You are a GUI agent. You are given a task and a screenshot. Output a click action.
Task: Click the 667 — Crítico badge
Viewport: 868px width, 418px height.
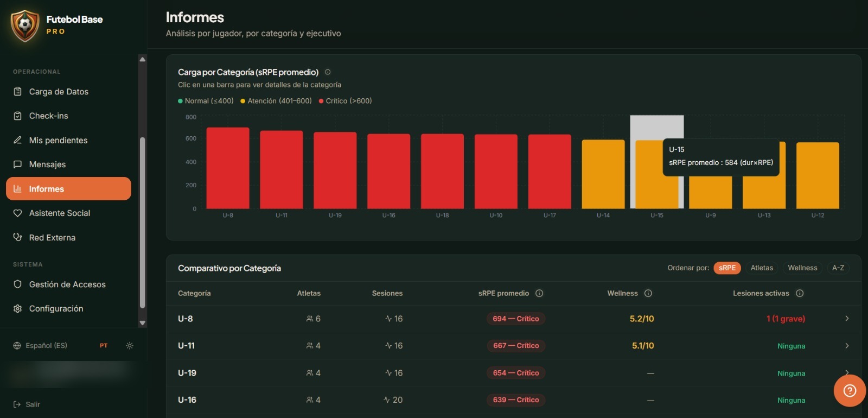pos(516,346)
